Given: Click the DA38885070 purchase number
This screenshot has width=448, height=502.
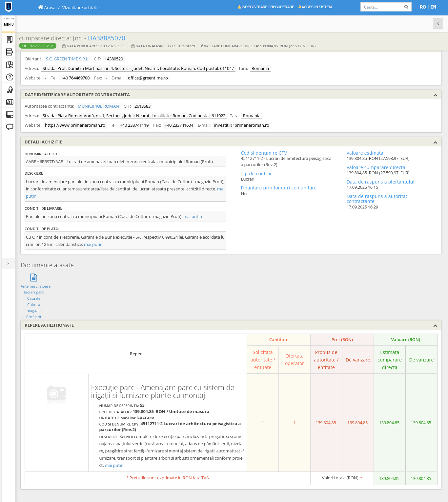Looking at the screenshot, I should [107, 38].
